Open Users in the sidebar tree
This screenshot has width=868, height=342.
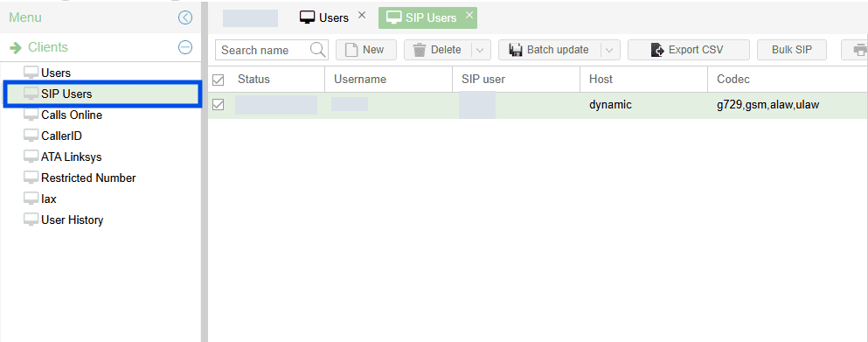tap(56, 73)
